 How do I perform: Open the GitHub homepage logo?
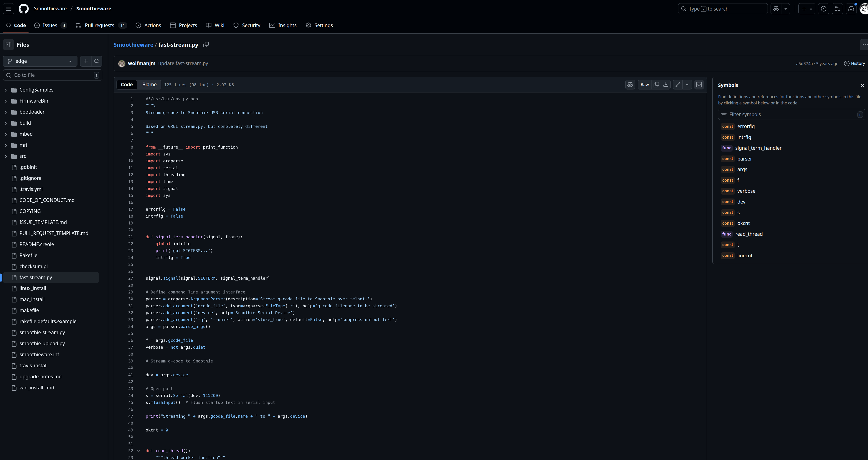tap(24, 9)
